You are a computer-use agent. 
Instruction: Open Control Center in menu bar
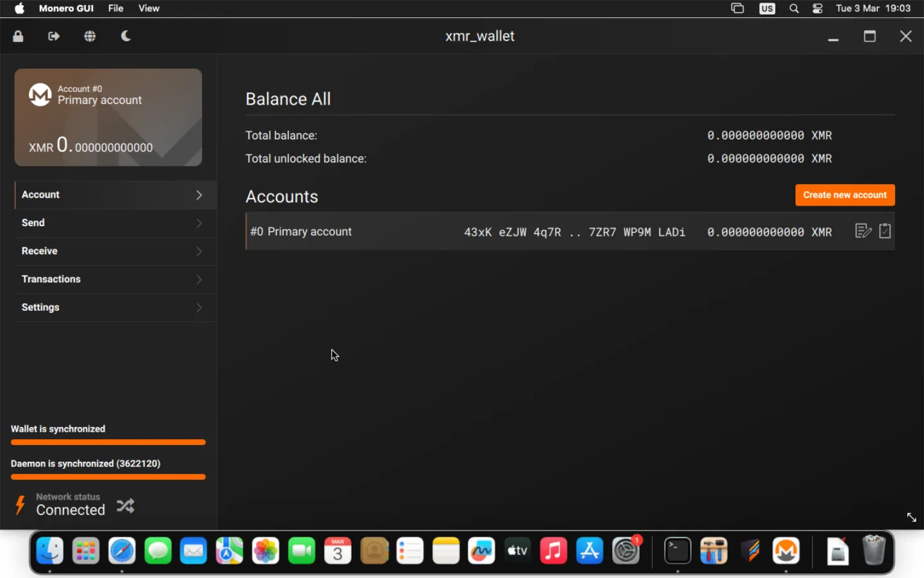pyautogui.click(x=818, y=8)
